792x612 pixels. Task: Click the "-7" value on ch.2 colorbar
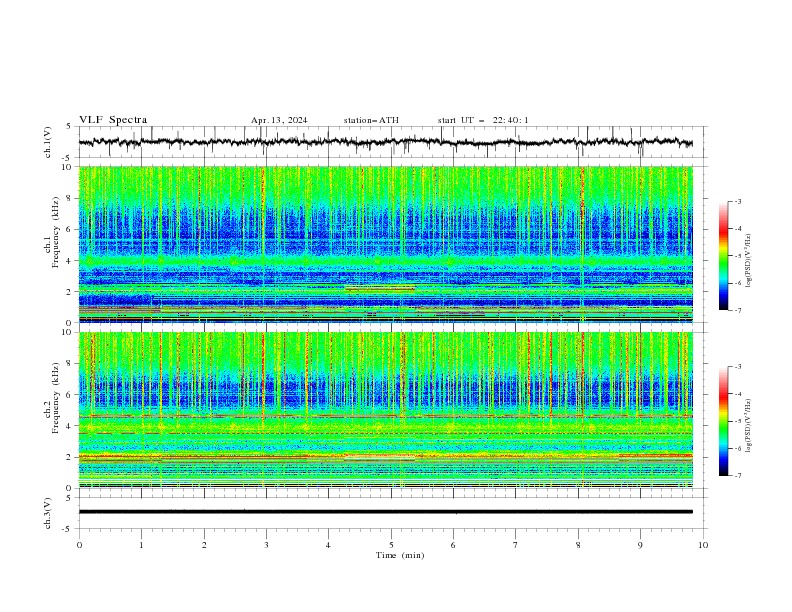[x=738, y=476]
